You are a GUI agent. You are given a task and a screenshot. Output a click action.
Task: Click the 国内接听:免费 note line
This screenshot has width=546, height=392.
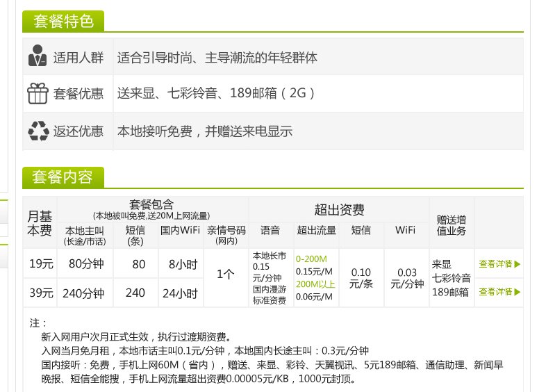[x=272, y=365]
